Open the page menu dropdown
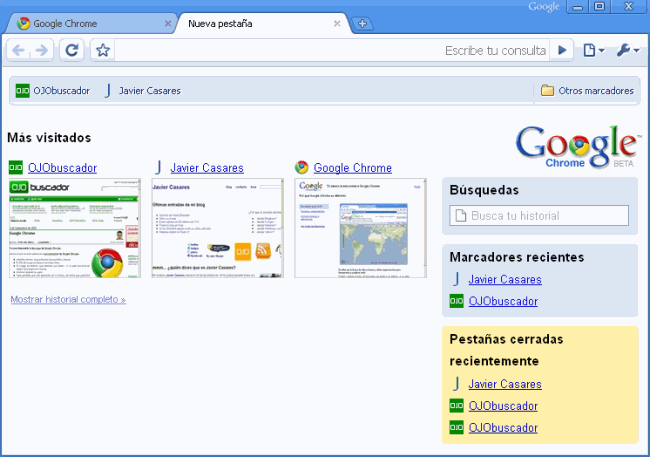 594,51
